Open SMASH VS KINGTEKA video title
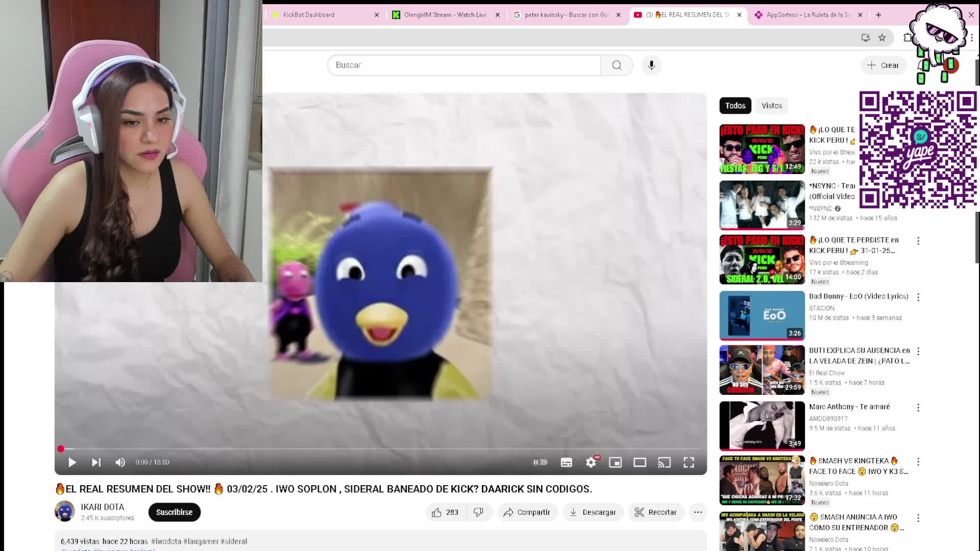Viewport: 980px width, 551px height. (859, 466)
